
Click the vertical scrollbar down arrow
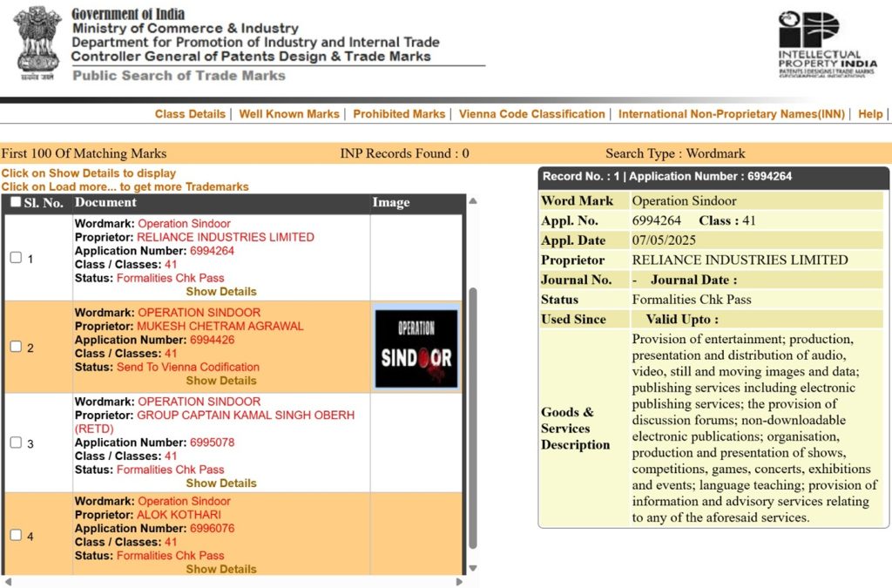(472, 568)
